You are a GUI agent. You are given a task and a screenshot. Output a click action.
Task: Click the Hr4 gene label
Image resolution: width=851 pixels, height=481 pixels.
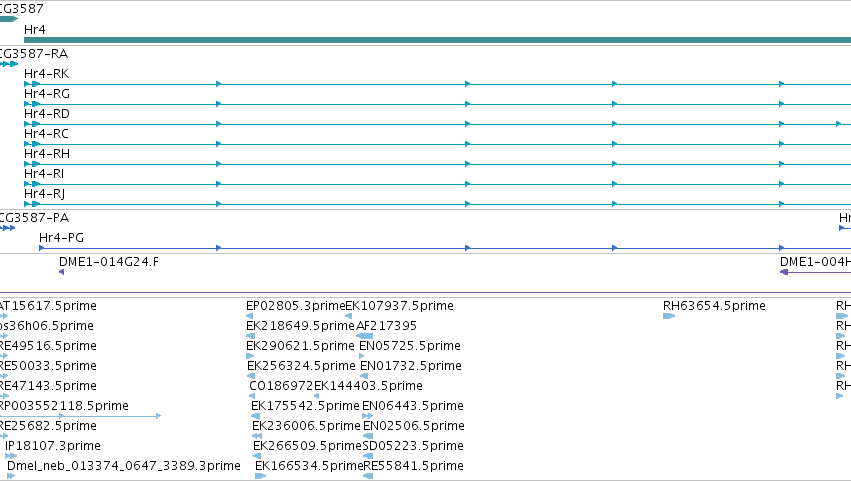35,30
